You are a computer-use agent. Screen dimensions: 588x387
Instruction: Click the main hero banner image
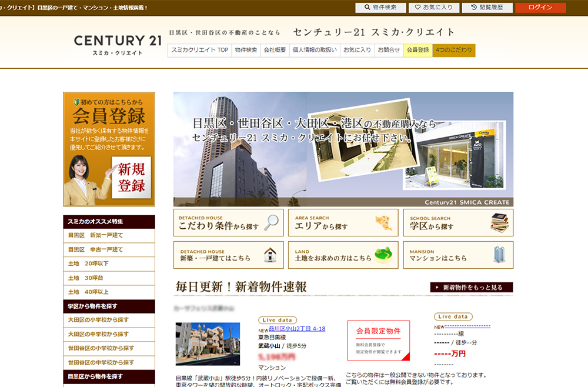click(343, 149)
